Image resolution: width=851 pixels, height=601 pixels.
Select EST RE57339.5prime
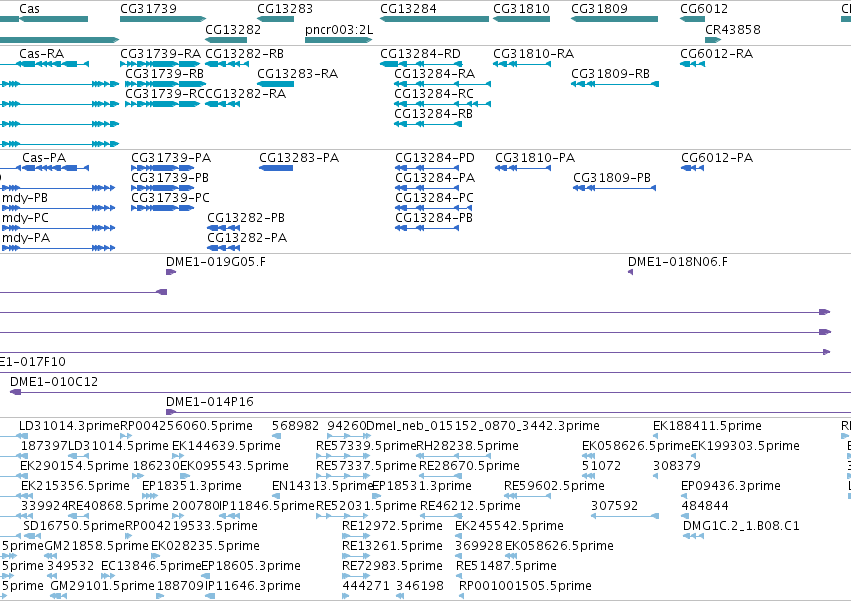[x=366, y=446]
